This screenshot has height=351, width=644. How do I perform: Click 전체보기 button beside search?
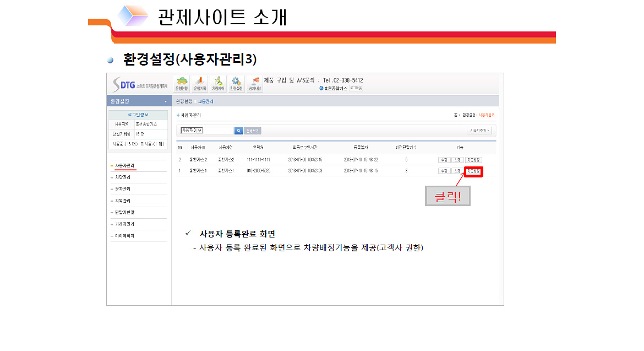tap(253, 131)
